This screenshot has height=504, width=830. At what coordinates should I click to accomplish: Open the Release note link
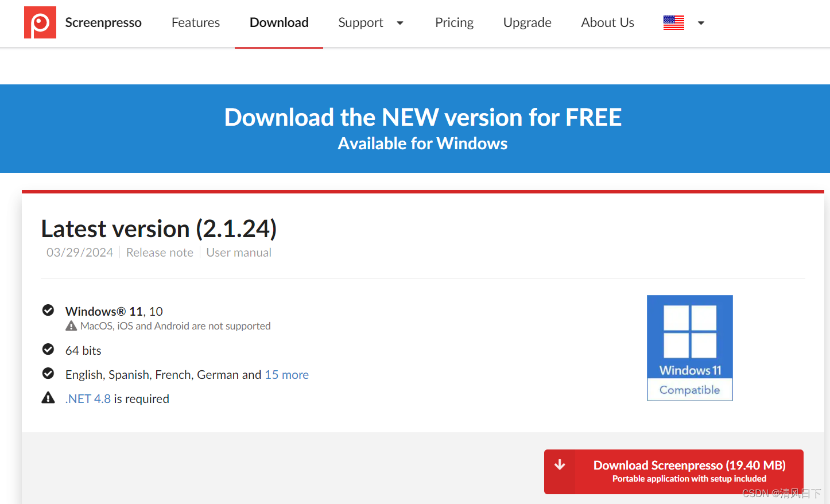[160, 253]
